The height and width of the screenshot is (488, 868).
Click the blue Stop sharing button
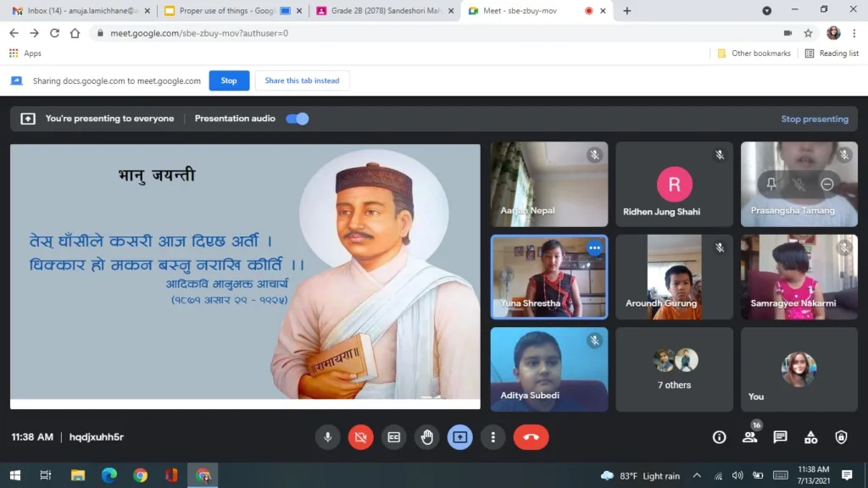click(229, 80)
